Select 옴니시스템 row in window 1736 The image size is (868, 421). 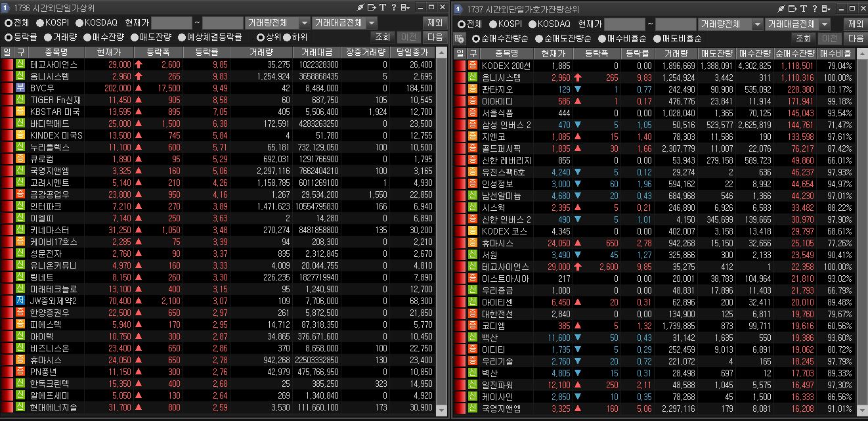(218, 76)
